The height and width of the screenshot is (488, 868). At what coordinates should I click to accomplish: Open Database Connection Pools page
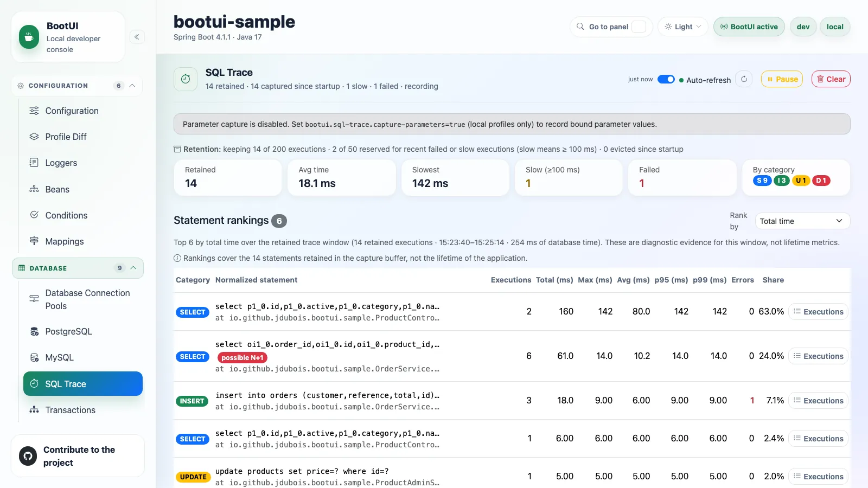(x=83, y=299)
